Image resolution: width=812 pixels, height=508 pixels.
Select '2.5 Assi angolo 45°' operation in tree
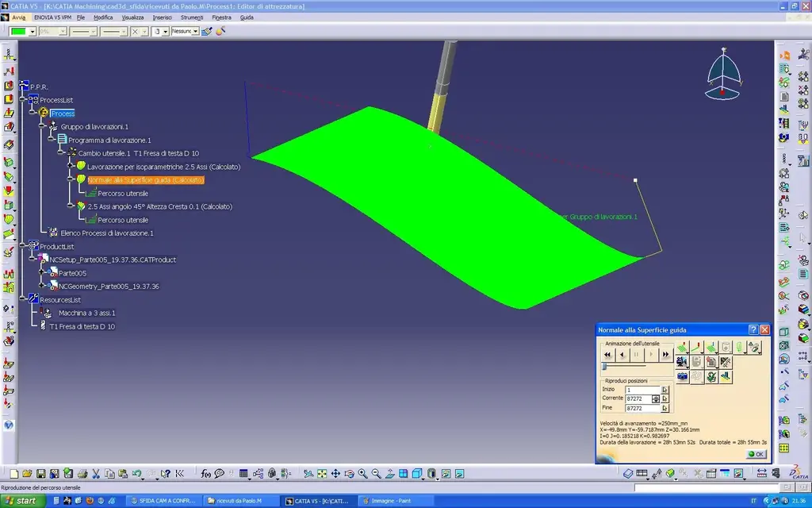pyautogui.click(x=159, y=206)
